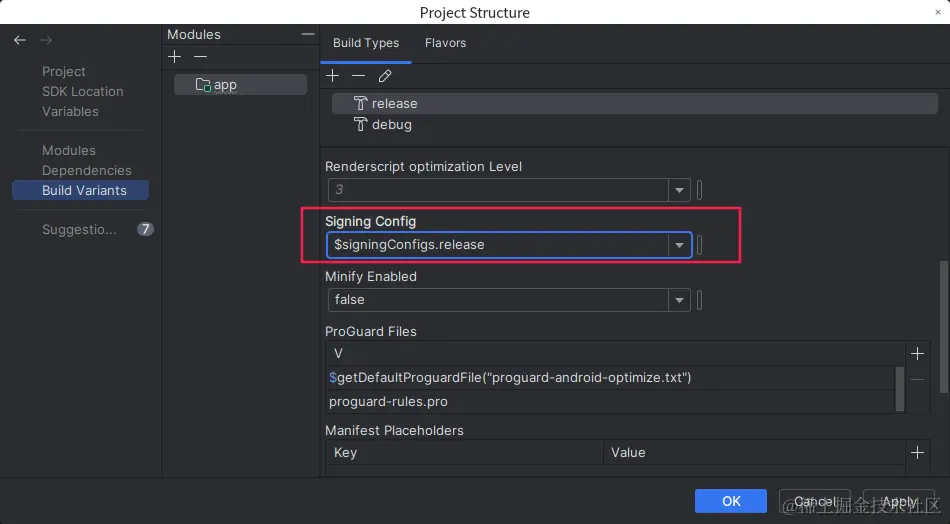Click the back navigation arrow
The width and height of the screenshot is (950, 524).
(20, 41)
